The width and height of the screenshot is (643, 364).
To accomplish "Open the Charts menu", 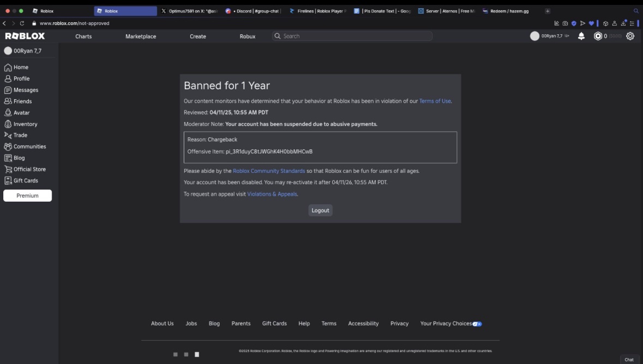I will tap(83, 37).
